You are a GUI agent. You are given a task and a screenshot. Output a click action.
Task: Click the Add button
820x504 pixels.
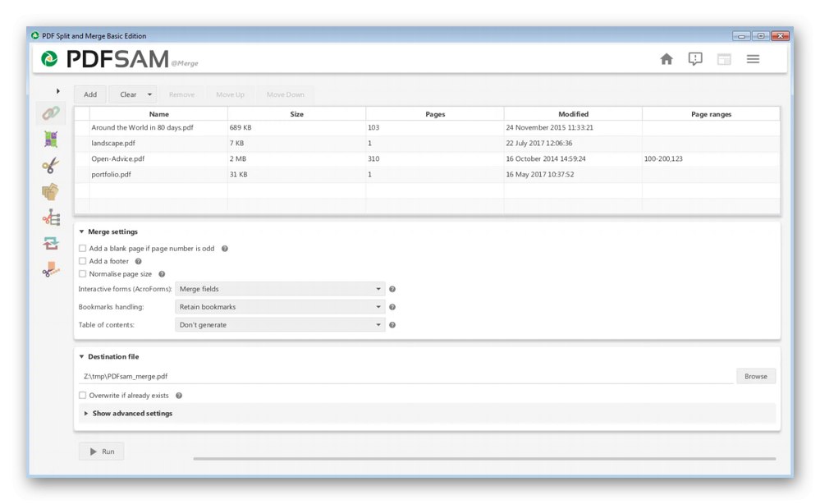(x=90, y=94)
